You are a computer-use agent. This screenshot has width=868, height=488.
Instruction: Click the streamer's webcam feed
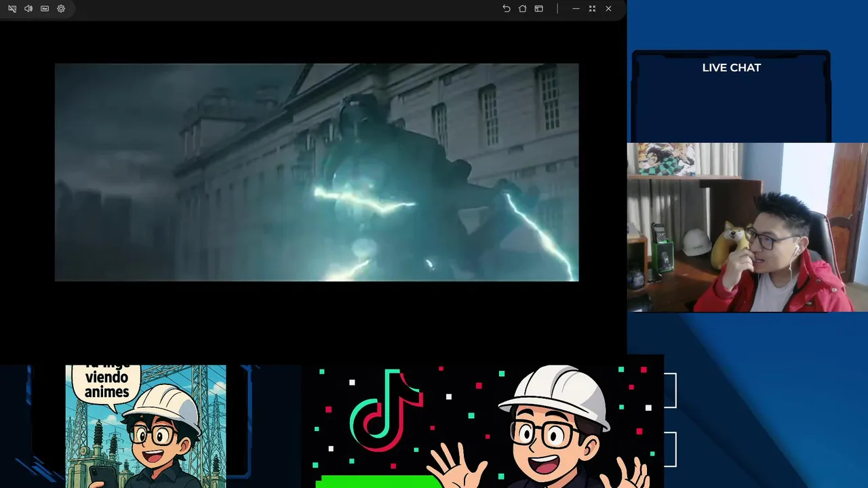pyautogui.click(x=747, y=227)
